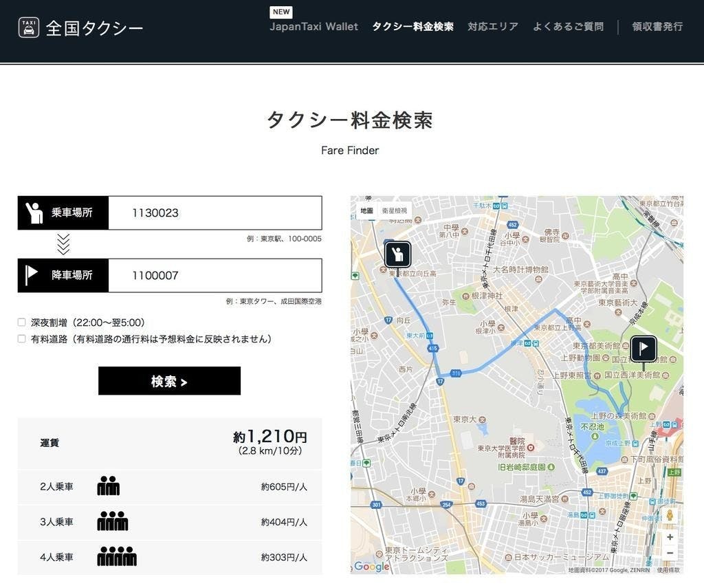Click the destination flag marker on the map

[643, 348]
